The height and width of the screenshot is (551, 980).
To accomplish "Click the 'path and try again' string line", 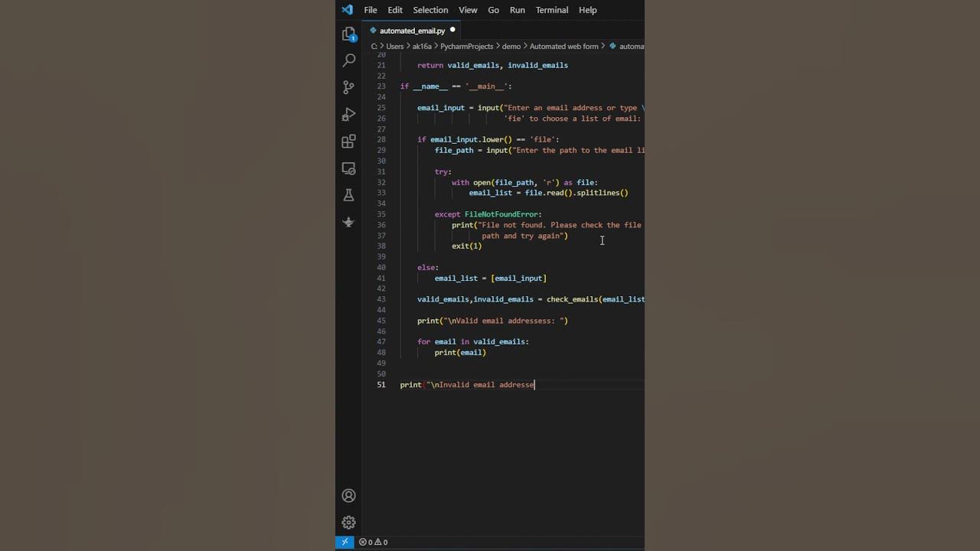I will click(x=524, y=236).
